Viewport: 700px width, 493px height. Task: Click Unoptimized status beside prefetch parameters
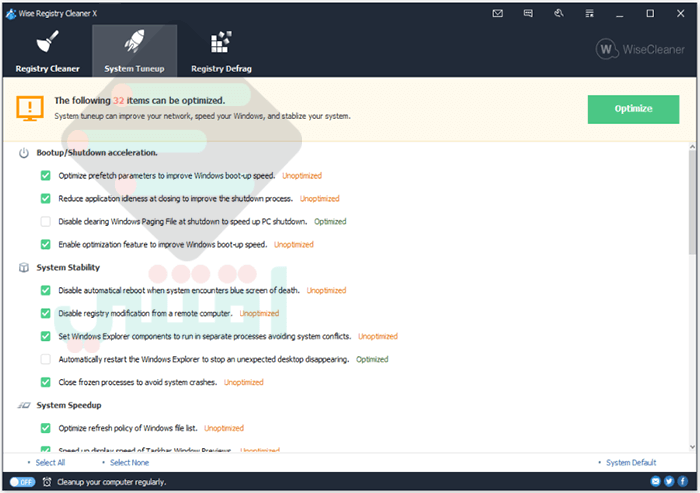tap(302, 176)
